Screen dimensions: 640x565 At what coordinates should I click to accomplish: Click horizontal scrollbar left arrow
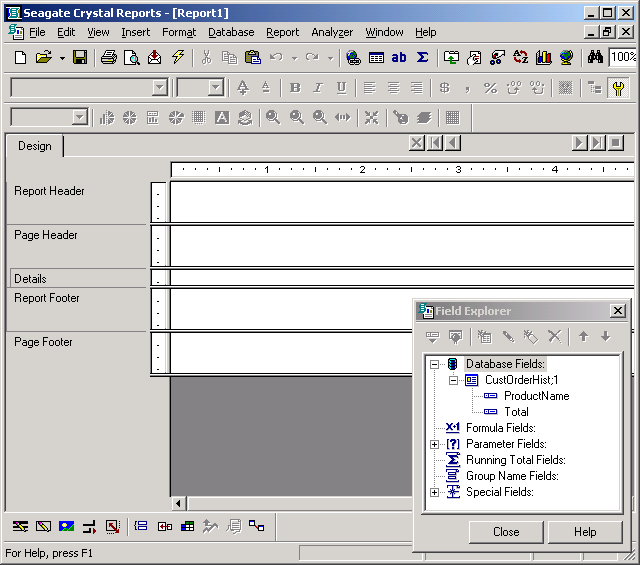[x=178, y=503]
